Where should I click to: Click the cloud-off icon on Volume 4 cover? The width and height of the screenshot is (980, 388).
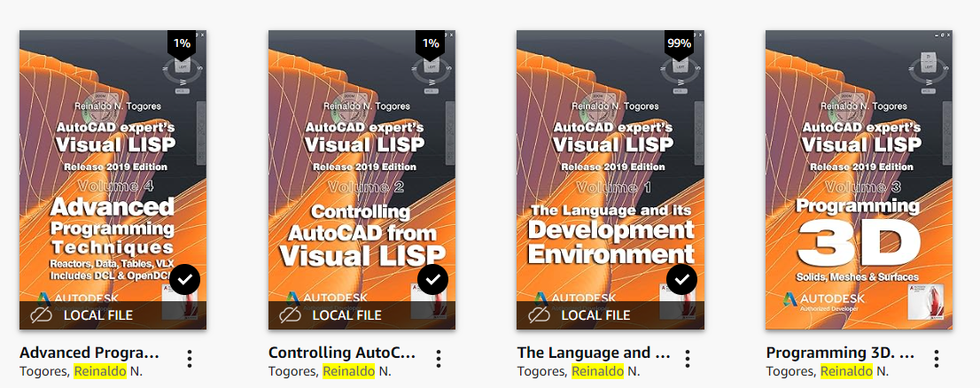pyautogui.click(x=42, y=314)
